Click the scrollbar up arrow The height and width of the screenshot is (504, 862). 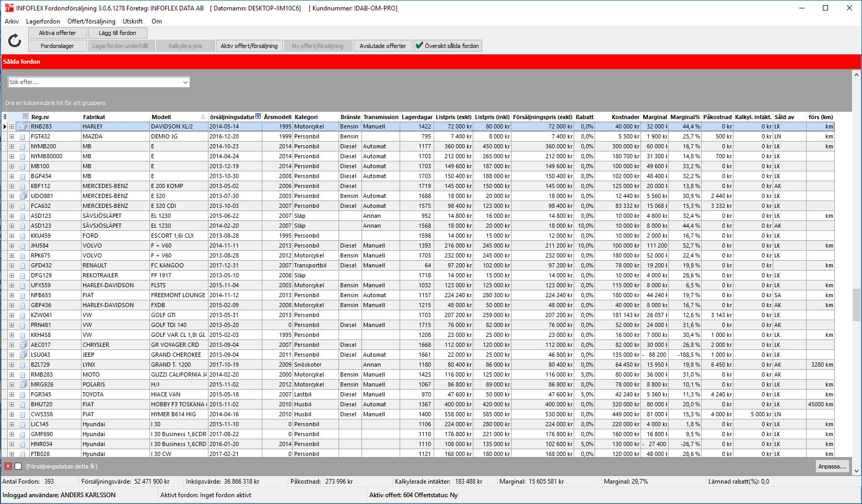click(x=856, y=75)
